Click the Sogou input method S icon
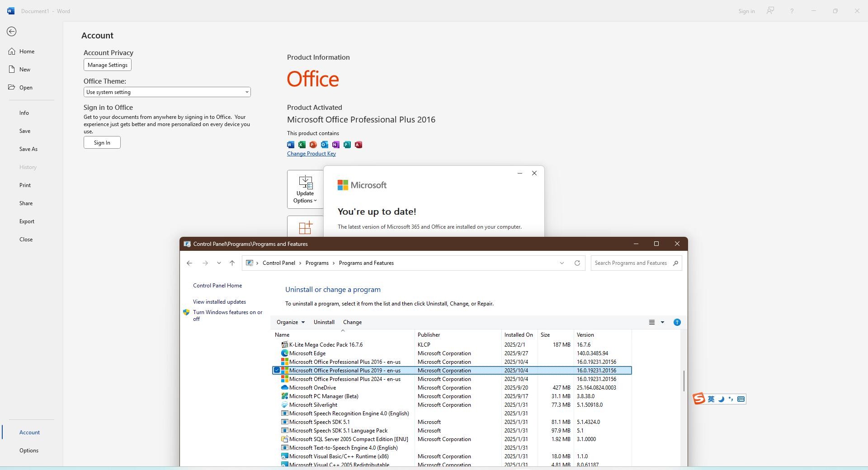The width and height of the screenshot is (868, 470). click(x=699, y=399)
